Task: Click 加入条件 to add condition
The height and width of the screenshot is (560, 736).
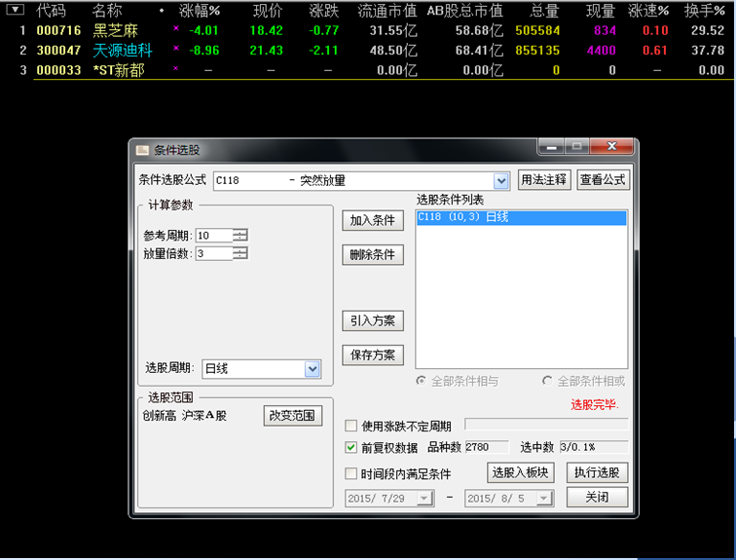Action: (373, 221)
